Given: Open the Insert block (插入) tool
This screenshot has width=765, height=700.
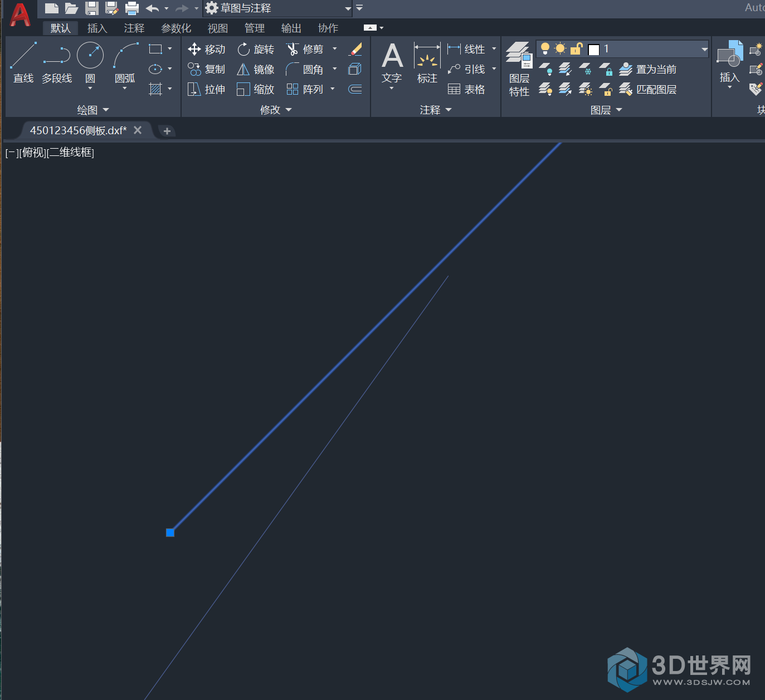Looking at the screenshot, I should [730, 63].
